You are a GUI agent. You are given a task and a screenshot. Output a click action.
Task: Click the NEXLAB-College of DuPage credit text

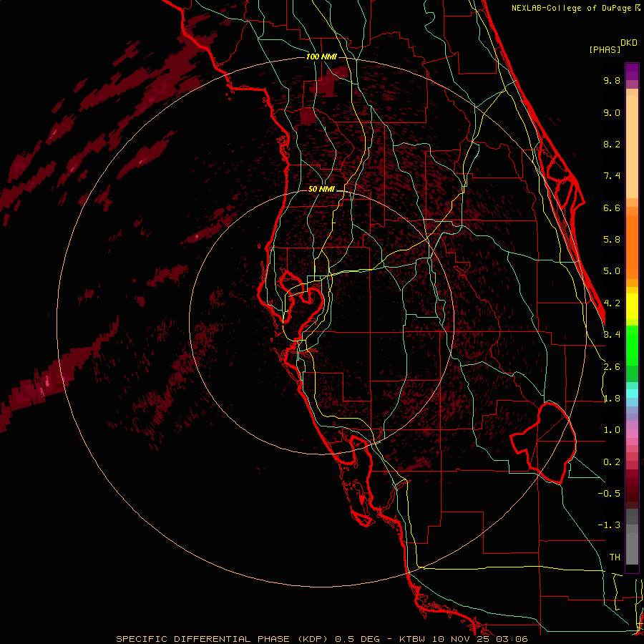[x=572, y=8]
